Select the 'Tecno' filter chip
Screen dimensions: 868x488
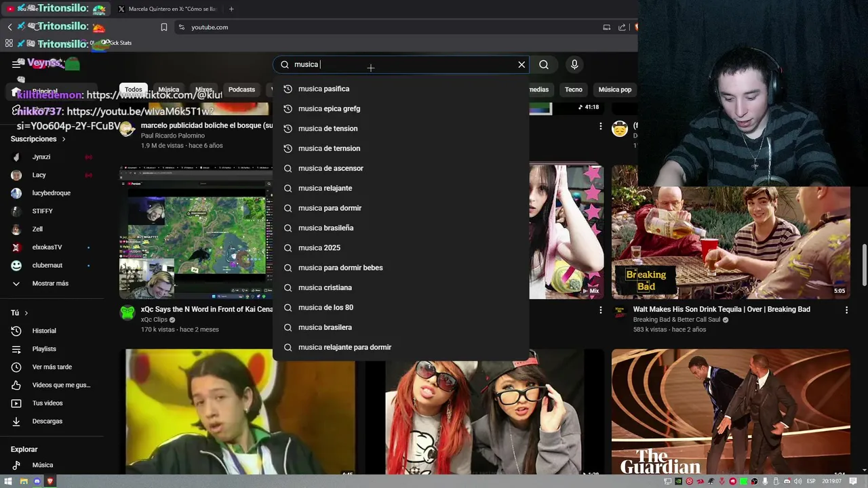click(x=574, y=89)
